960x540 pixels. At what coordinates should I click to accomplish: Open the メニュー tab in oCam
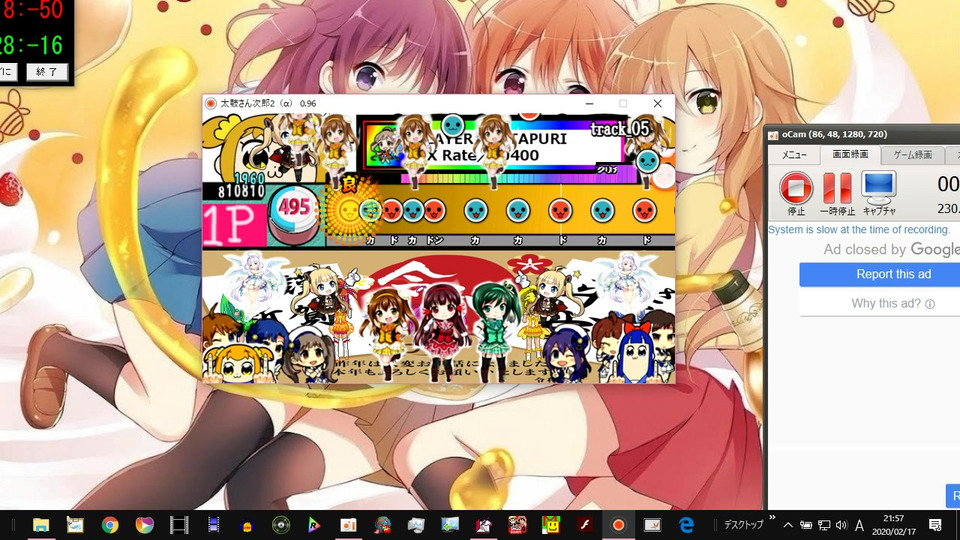794,155
